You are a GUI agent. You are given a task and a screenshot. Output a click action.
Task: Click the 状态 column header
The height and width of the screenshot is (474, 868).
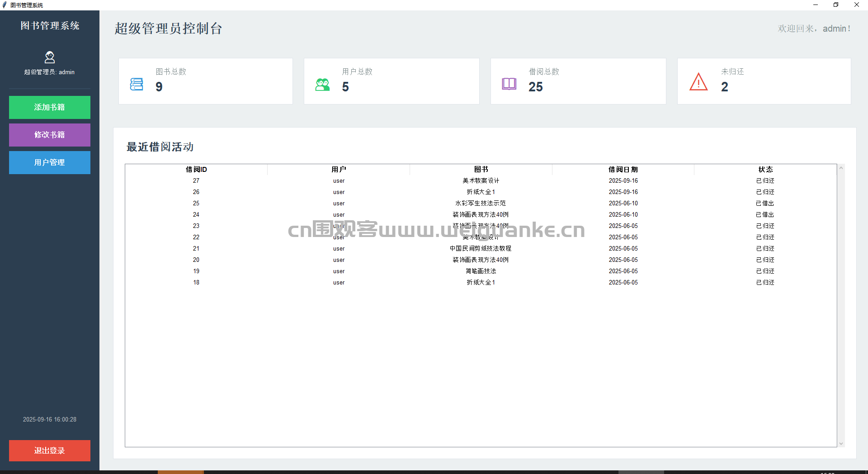tap(766, 169)
